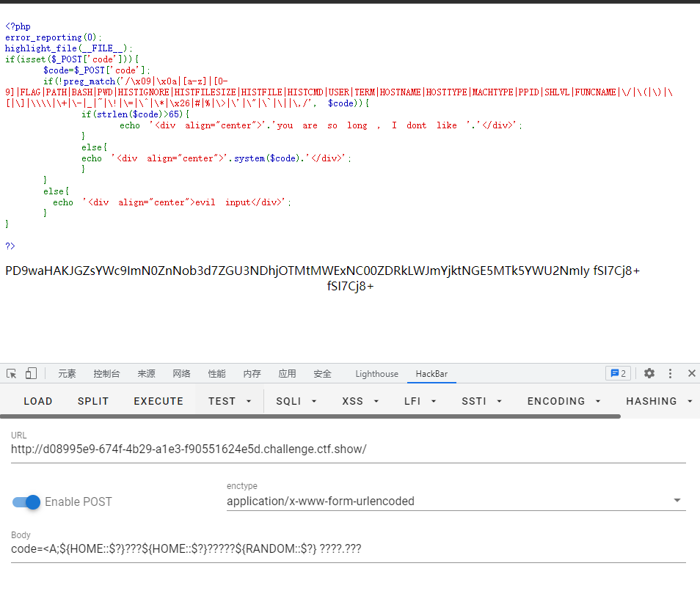The height and width of the screenshot is (599, 700).
Task: Click the 'evil input' echo line
Action: (x=172, y=202)
